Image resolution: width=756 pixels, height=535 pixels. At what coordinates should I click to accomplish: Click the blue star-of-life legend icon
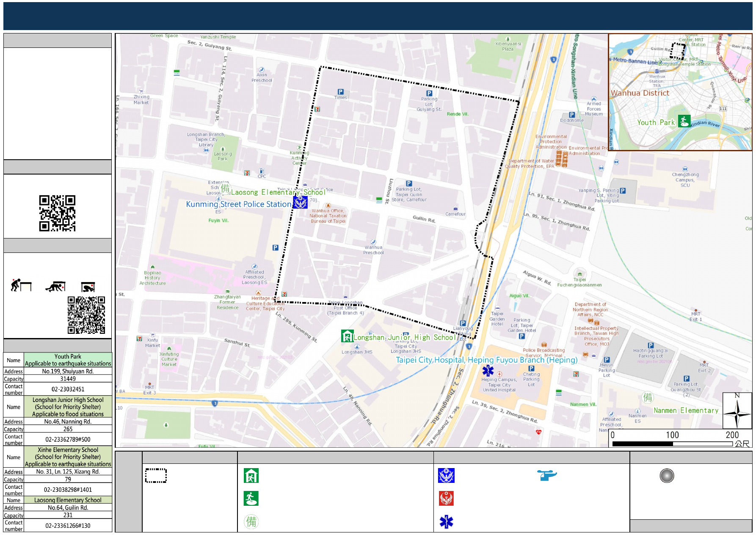[446, 522]
